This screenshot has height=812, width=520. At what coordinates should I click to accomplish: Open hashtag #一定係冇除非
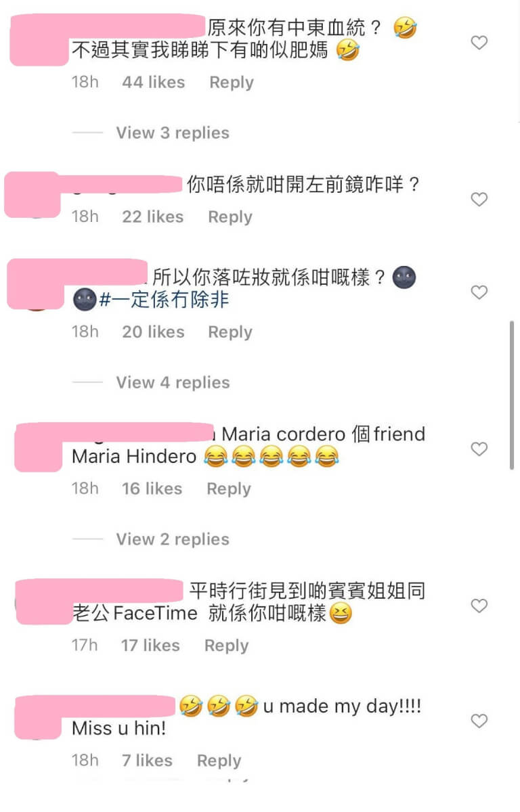pos(164,300)
